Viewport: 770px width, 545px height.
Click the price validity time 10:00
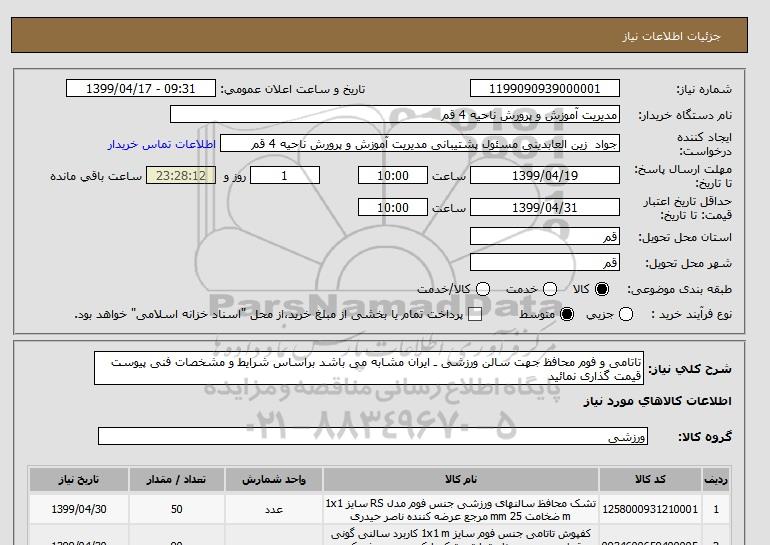tap(393, 207)
